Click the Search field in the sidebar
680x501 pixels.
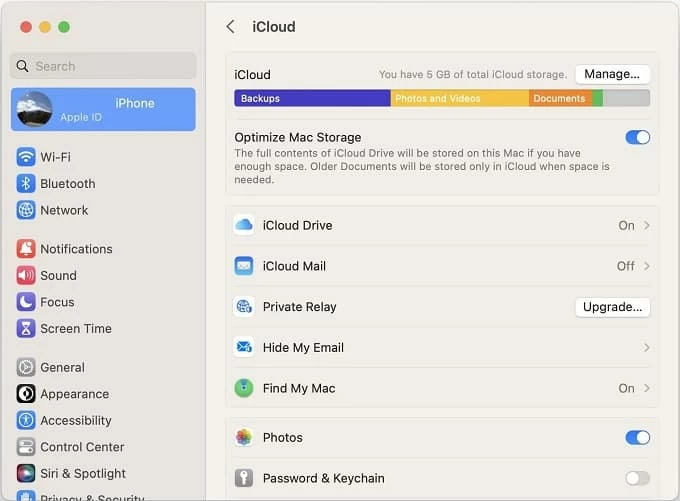[x=103, y=66]
